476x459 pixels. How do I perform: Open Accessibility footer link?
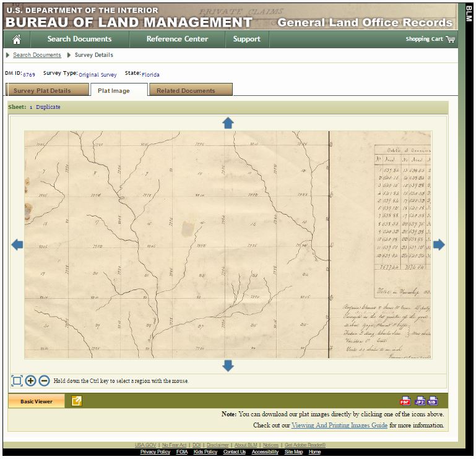(x=265, y=452)
